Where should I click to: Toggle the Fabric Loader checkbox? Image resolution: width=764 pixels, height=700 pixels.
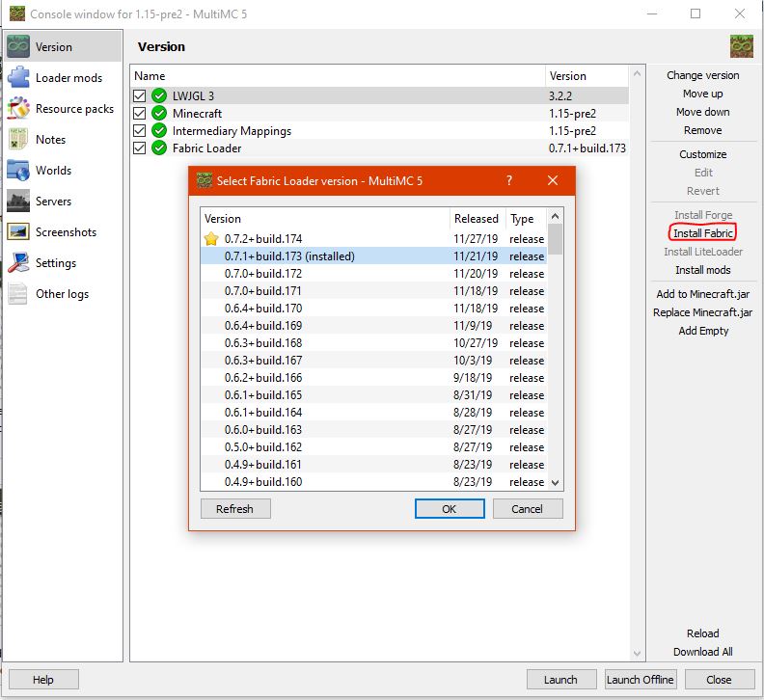coord(139,148)
